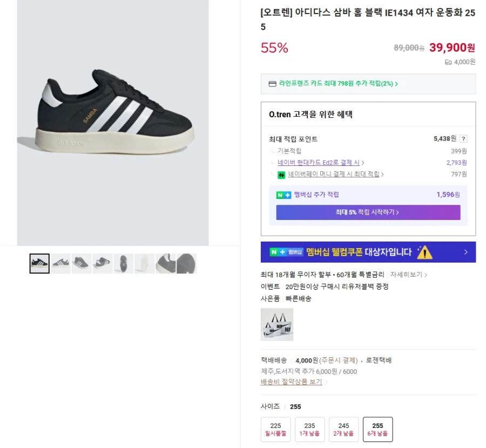Click the sold-out 225 size option

[275, 429]
